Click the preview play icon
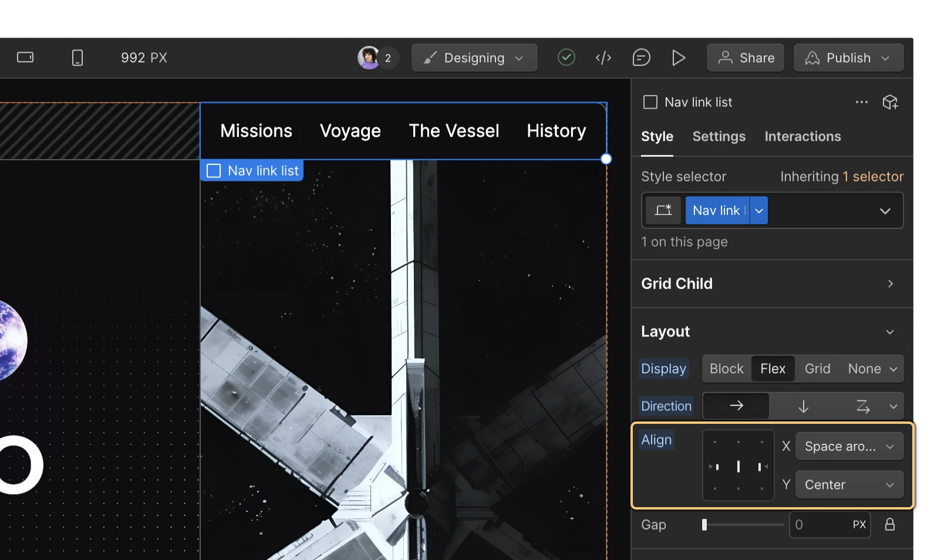Viewport: 951px width, 560px height. 679,58
